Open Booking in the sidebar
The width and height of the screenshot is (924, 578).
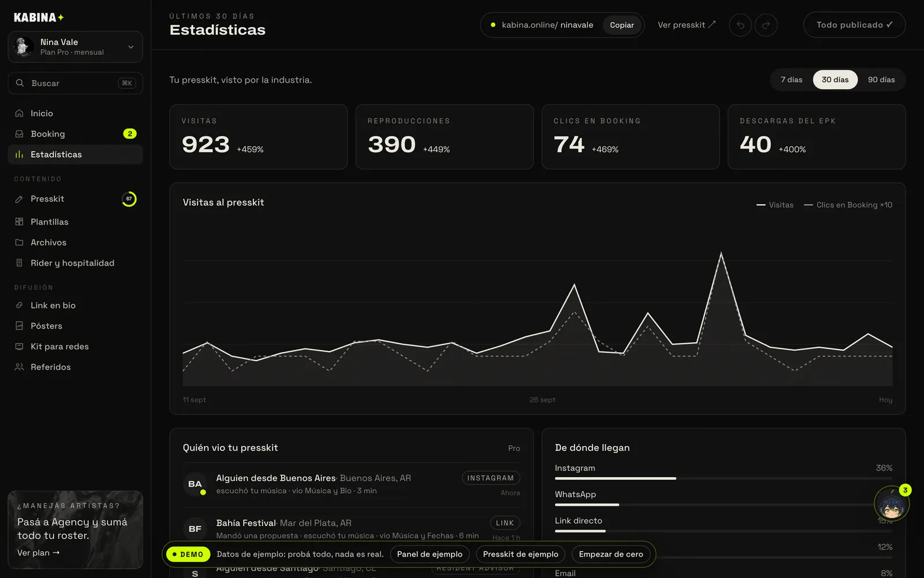pos(75,134)
